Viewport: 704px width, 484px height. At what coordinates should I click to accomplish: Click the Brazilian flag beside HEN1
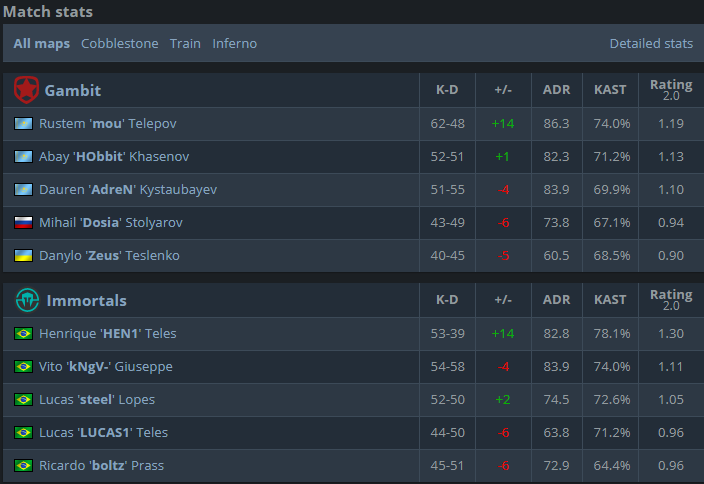(23, 334)
